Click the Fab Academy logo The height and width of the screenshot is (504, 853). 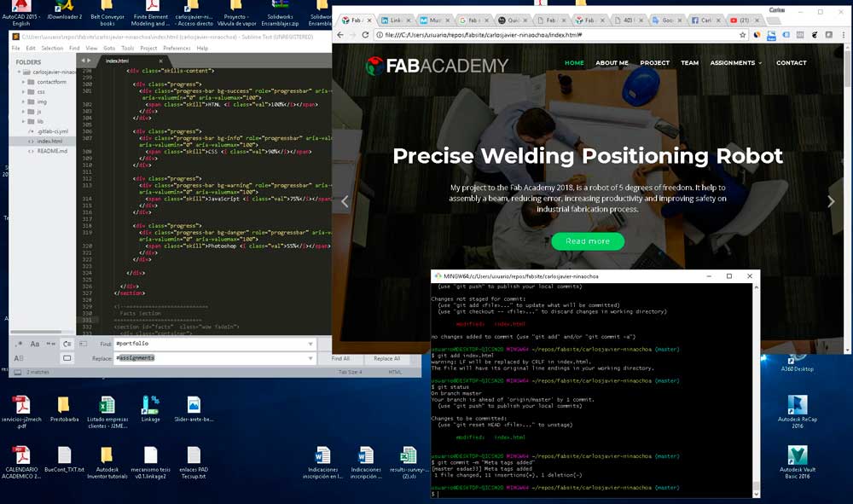point(437,66)
